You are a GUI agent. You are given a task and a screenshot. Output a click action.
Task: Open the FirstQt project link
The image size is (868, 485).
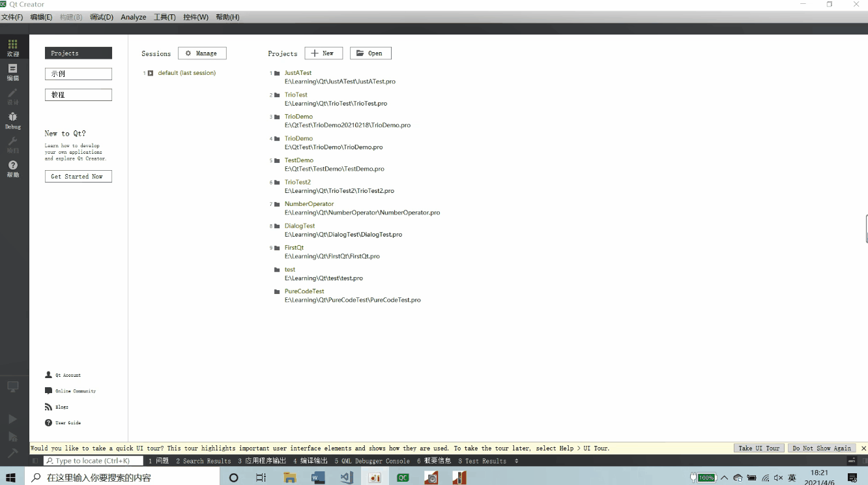[x=294, y=248]
